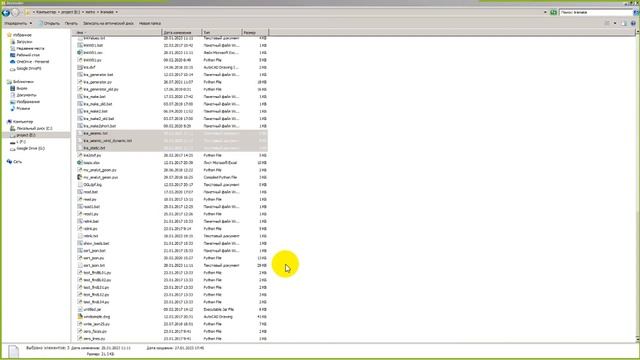Expand breadcrumb arrow after project (E:)

[x=82, y=12]
